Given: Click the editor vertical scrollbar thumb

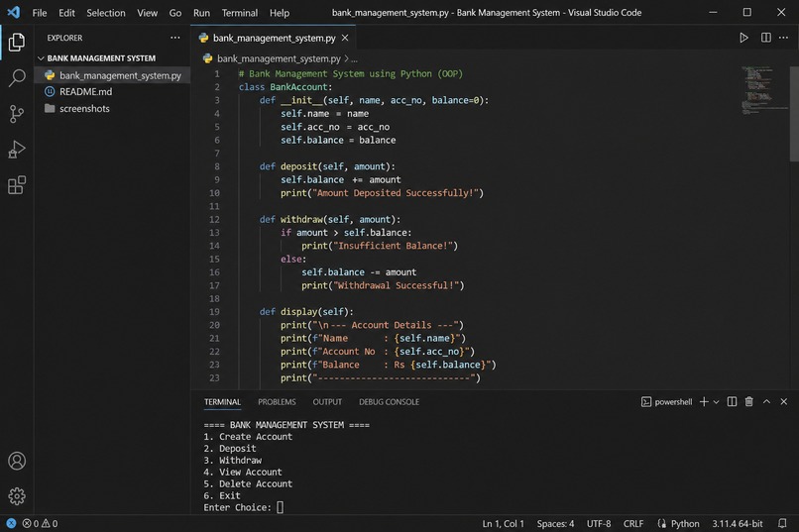Looking at the screenshot, I should [x=794, y=115].
